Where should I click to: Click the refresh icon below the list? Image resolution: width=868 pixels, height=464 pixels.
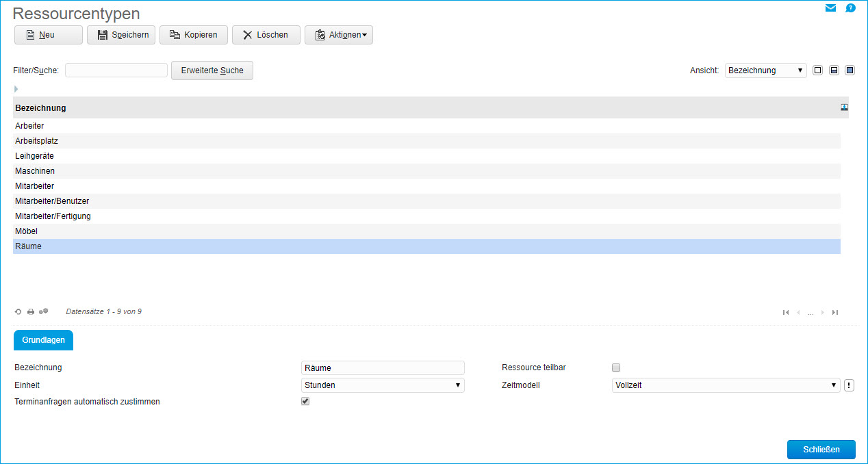(18, 312)
